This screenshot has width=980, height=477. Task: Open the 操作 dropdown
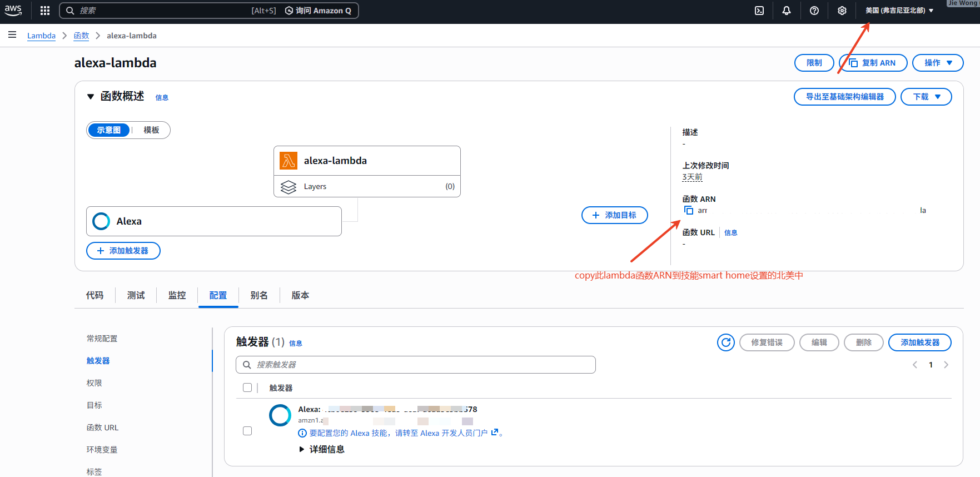(x=938, y=63)
